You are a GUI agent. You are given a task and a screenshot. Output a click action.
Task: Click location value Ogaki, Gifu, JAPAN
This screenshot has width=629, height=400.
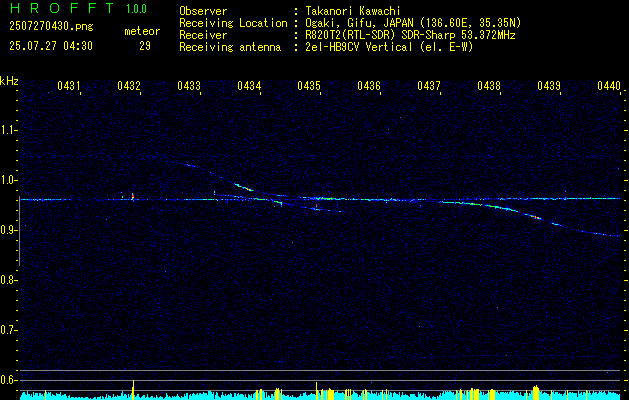(359, 23)
